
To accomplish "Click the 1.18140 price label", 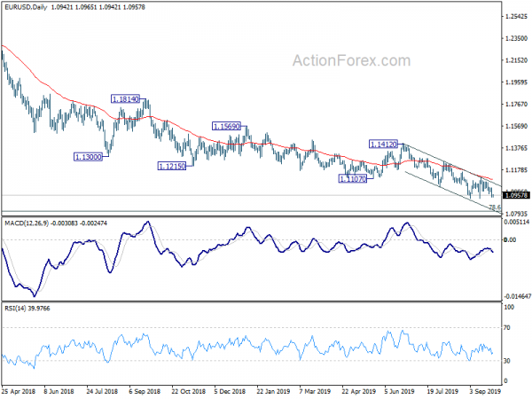I will [125, 99].
